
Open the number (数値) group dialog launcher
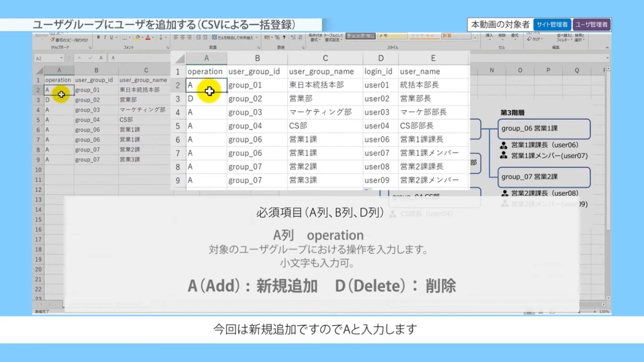click(303, 48)
